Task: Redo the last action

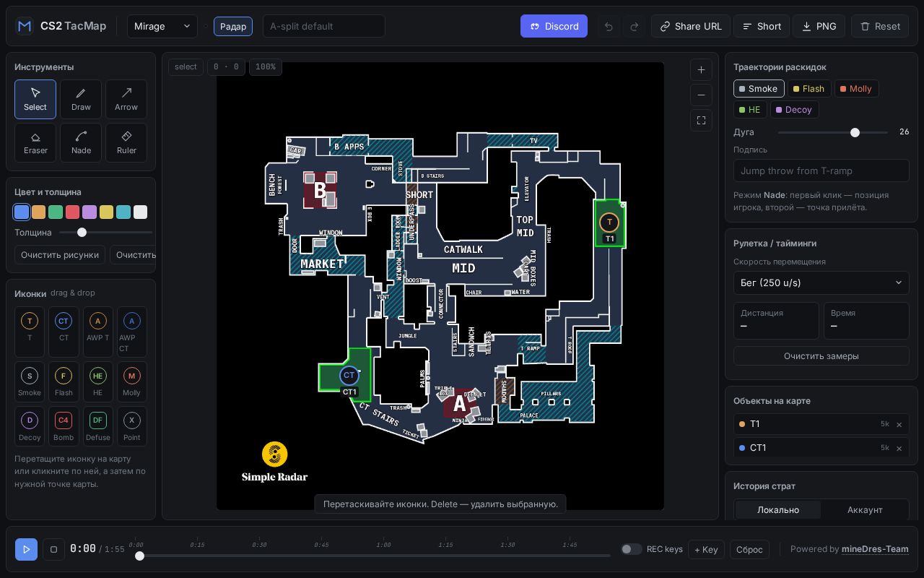Action: [x=635, y=26]
